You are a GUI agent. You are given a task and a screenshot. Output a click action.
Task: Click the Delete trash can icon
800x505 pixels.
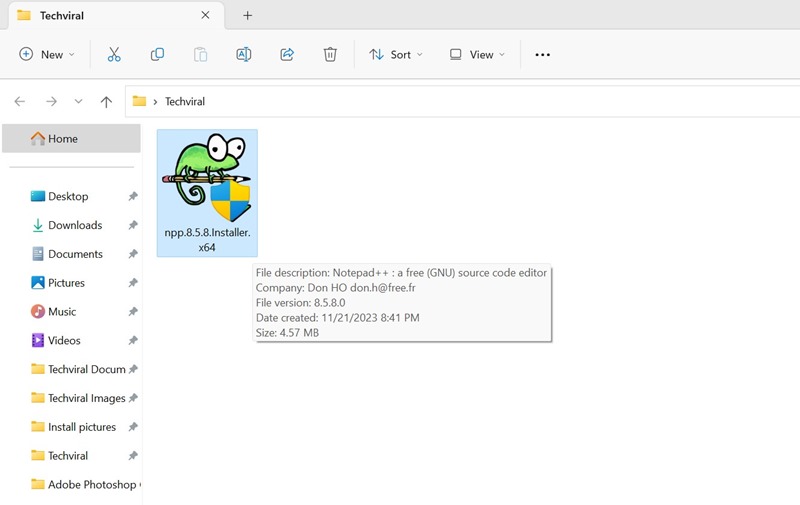click(330, 55)
